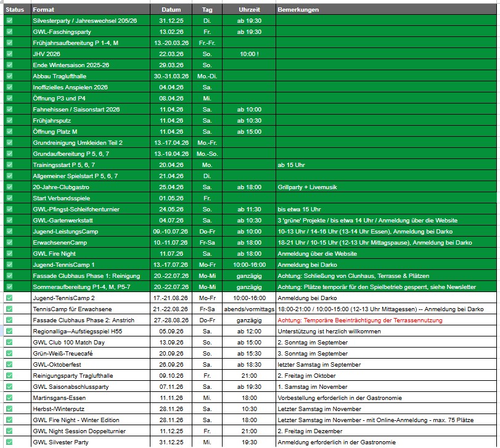The height and width of the screenshot is (448, 500).
Task: Select the Fahnehissen / Saisonstart 2026 cell
Action: pos(91,109)
